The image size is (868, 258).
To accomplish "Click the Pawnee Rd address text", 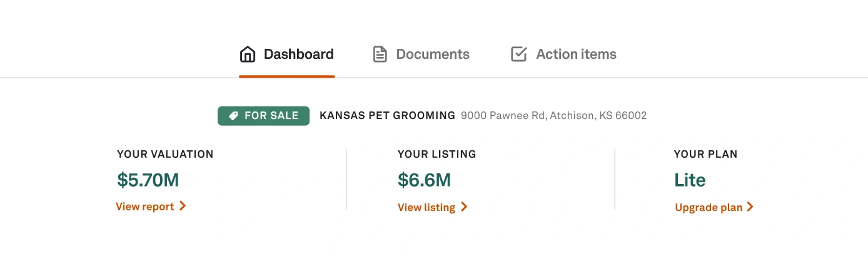I will tap(553, 116).
